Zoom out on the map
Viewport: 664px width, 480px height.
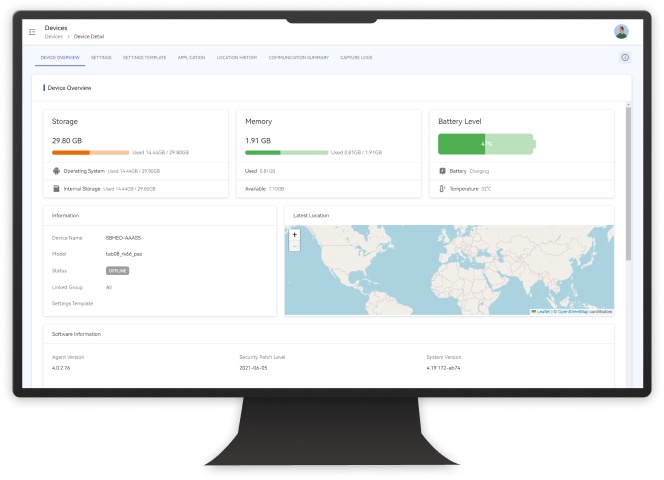point(294,246)
